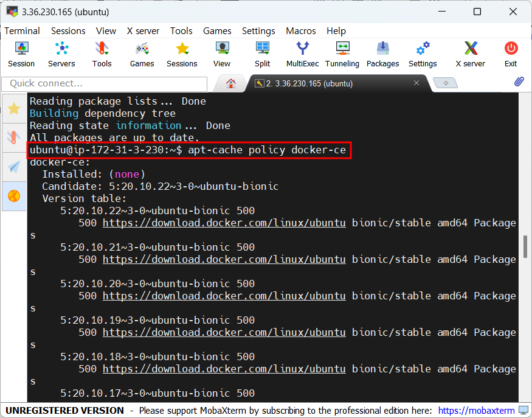Screen dimensions: 532x418
Task: Open the Tools menu
Action: pos(181,31)
